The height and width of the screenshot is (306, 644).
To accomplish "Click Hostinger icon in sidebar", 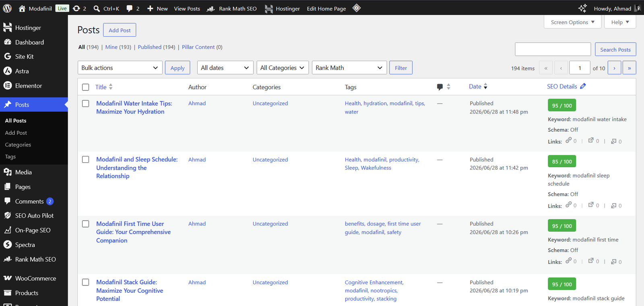I will 7,27.
